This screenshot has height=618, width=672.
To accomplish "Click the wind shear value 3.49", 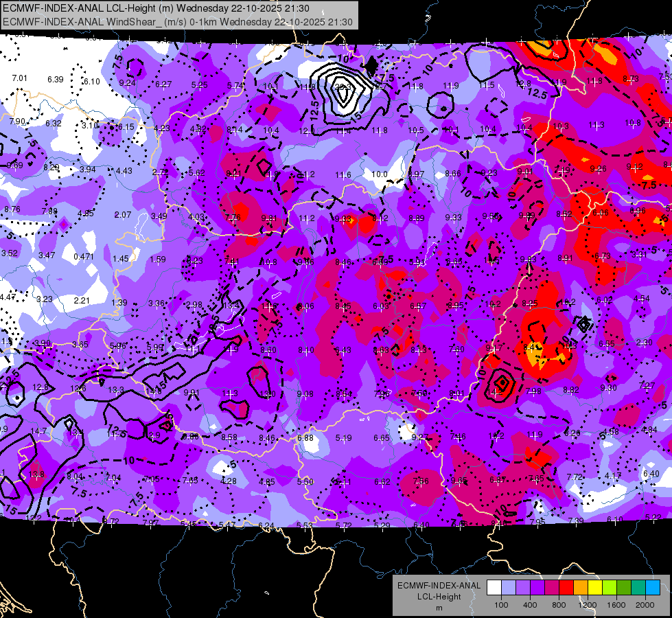I will pyautogui.click(x=159, y=216).
